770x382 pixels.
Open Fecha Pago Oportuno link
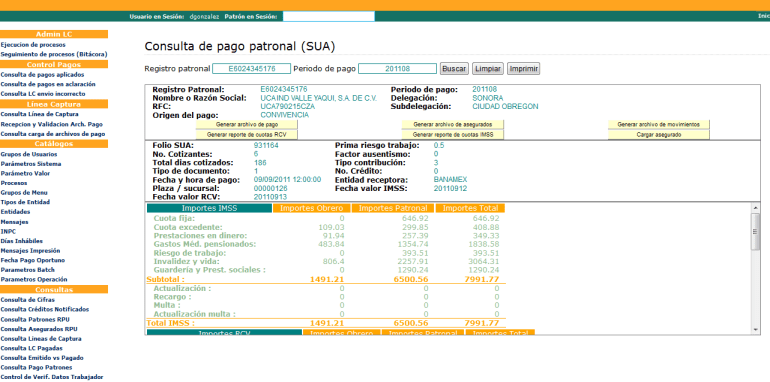coord(32,260)
